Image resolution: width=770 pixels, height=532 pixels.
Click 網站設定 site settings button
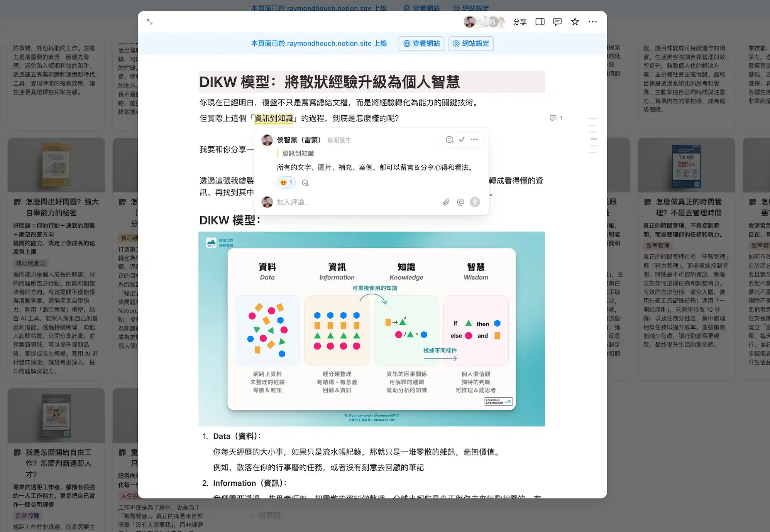pos(471,44)
